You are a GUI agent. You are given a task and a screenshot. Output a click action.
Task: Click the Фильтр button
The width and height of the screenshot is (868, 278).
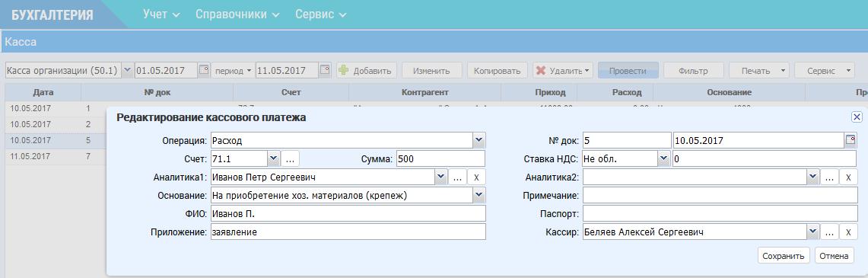(x=694, y=70)
